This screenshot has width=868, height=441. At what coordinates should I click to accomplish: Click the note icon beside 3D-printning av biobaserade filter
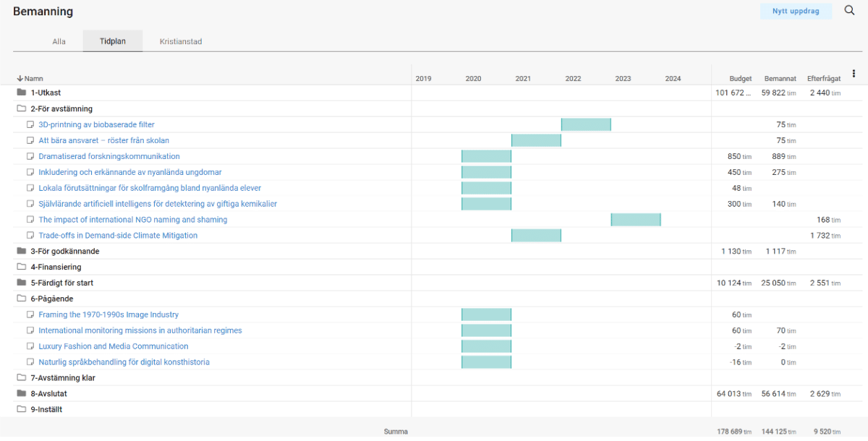coord(30,124)
